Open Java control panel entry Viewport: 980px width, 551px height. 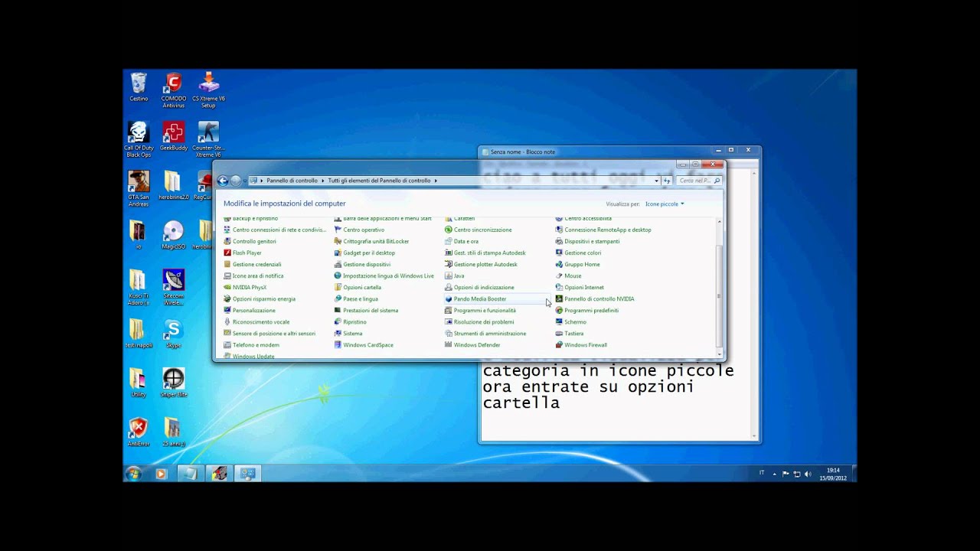point(454,275)
